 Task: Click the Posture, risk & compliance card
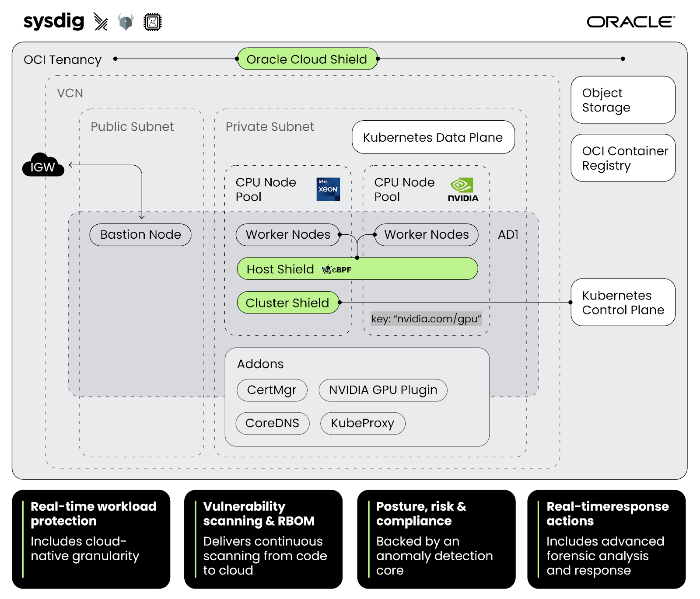coord(436,539)
